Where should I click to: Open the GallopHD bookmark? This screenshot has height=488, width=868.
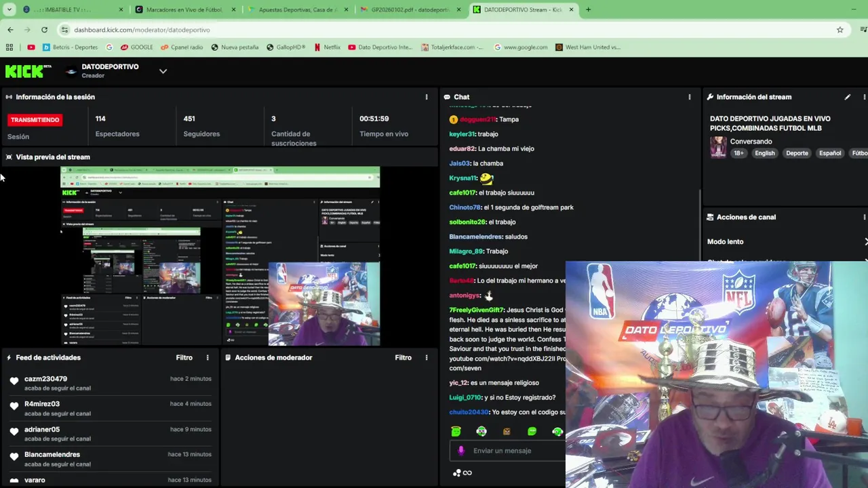click(286, 47)
